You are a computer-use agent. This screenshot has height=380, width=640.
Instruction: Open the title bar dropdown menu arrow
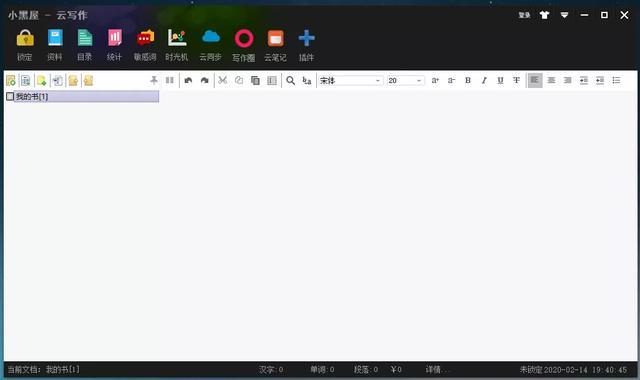564,15
